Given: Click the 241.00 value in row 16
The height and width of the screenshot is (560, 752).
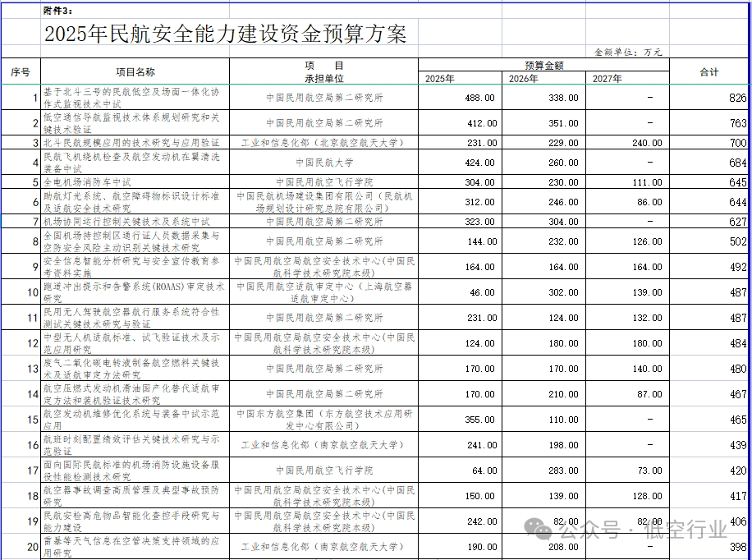Looking at the screenshot, I should click(x=461, y=444).
